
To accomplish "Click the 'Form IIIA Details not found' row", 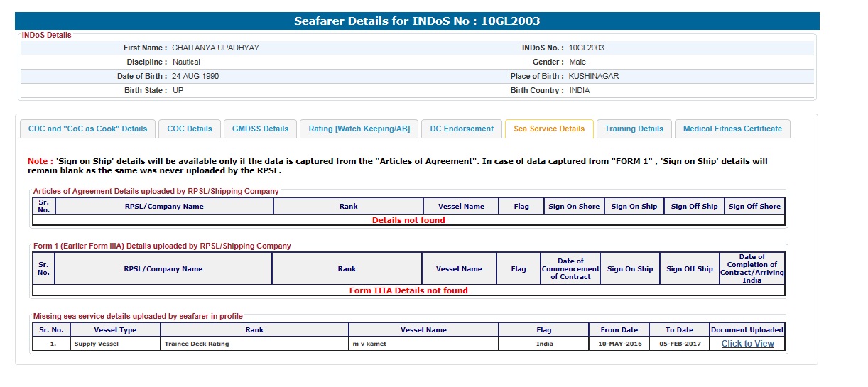I will pyautogui.click(x=408, y=290).
